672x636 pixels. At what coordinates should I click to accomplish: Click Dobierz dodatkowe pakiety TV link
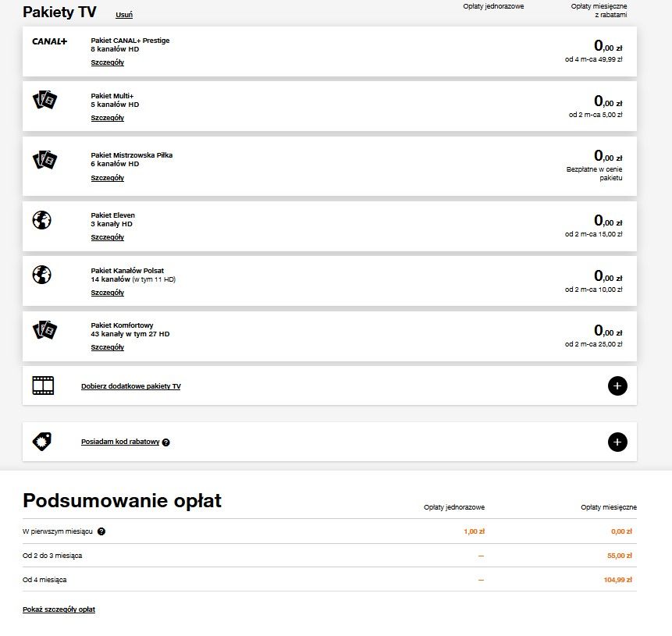[x=130, y=386]
